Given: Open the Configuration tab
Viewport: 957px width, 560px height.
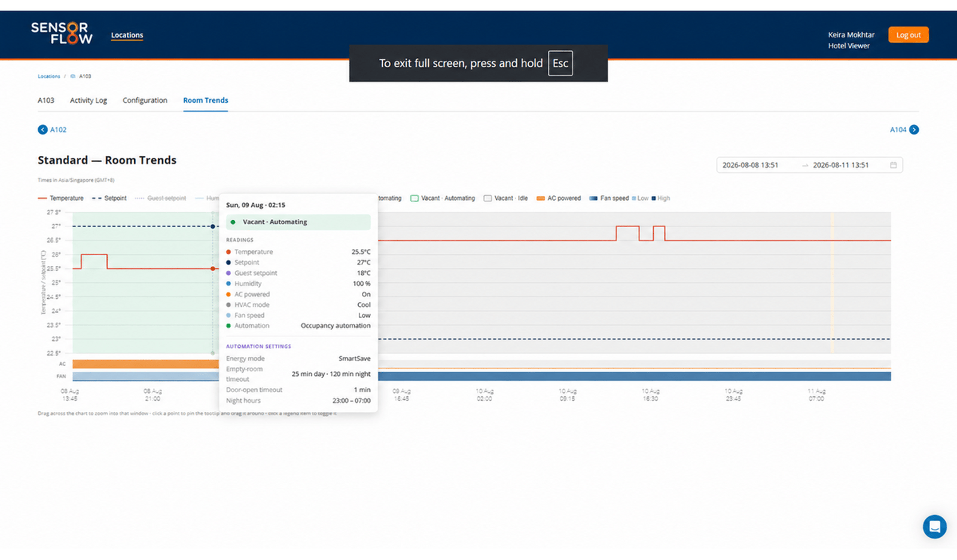Looking at the screenshot, I should coord(145,100).
